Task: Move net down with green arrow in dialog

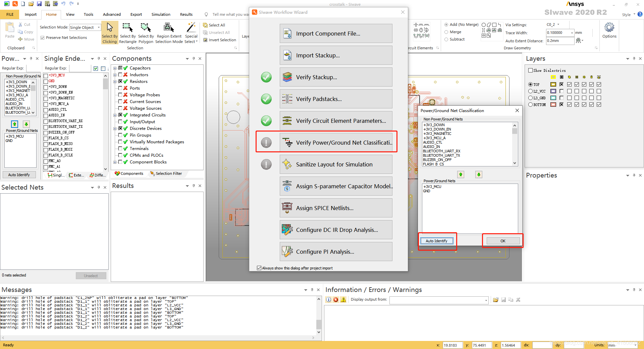Action: pos(479,174)
